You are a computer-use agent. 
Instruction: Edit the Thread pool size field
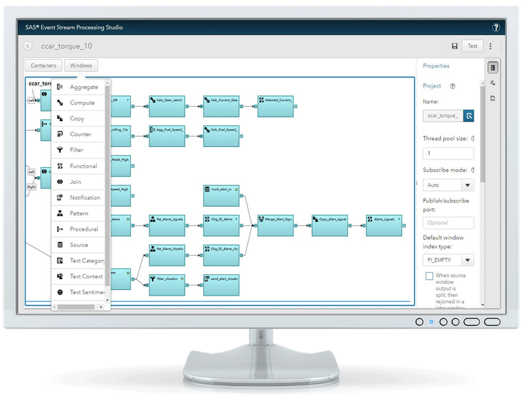448,153
